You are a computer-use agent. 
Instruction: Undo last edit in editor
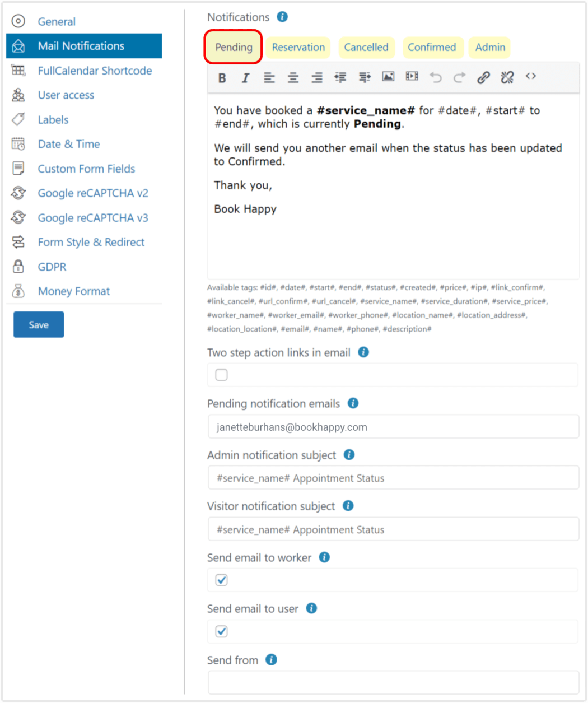click(x=436, y=77)
